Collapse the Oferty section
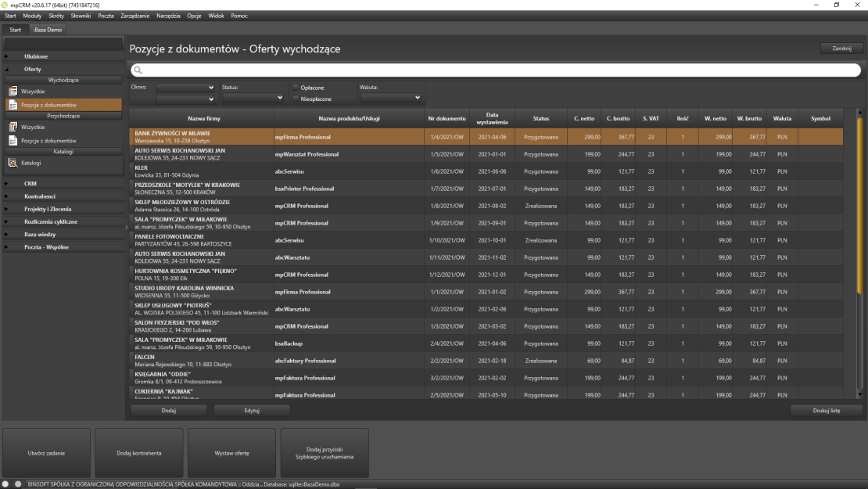Image resolution: width=868 pixels, height=489 pixels. (63, 69)
